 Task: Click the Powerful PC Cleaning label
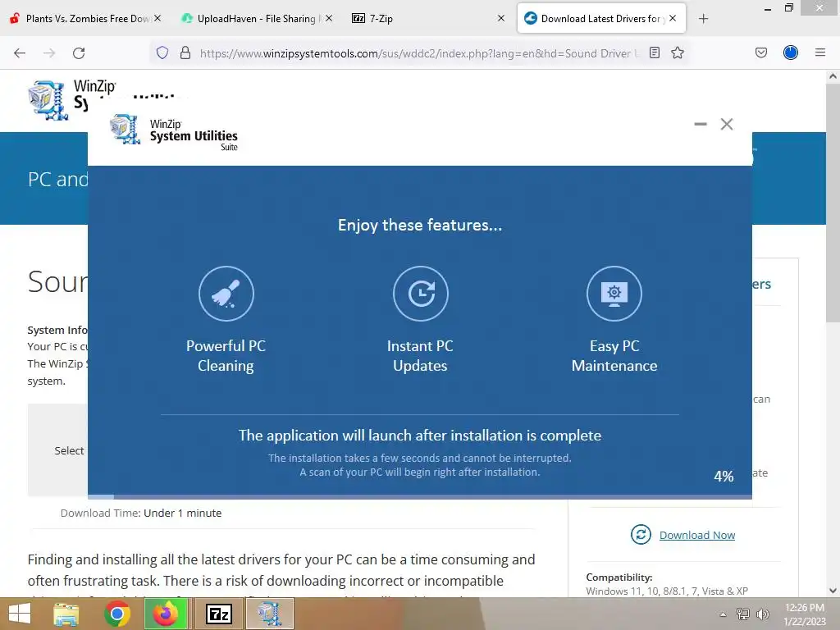click(x=226, y=356)
